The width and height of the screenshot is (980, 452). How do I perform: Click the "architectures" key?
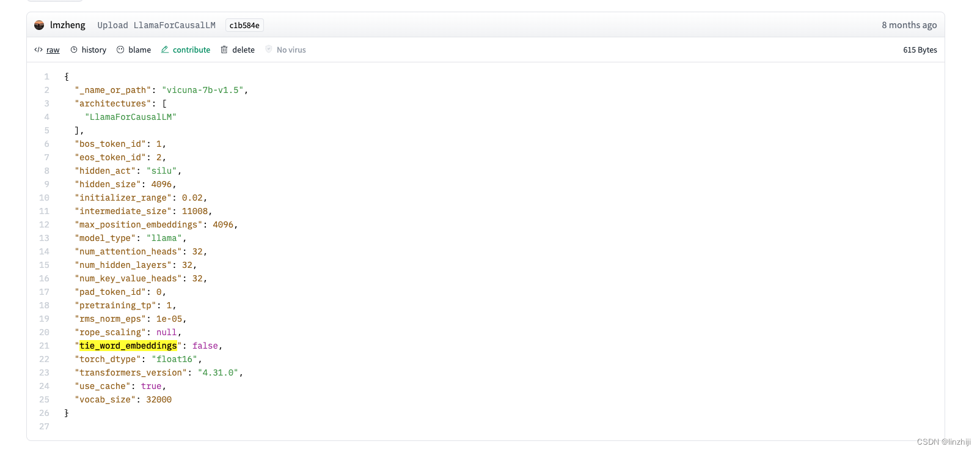click(113, 103)
